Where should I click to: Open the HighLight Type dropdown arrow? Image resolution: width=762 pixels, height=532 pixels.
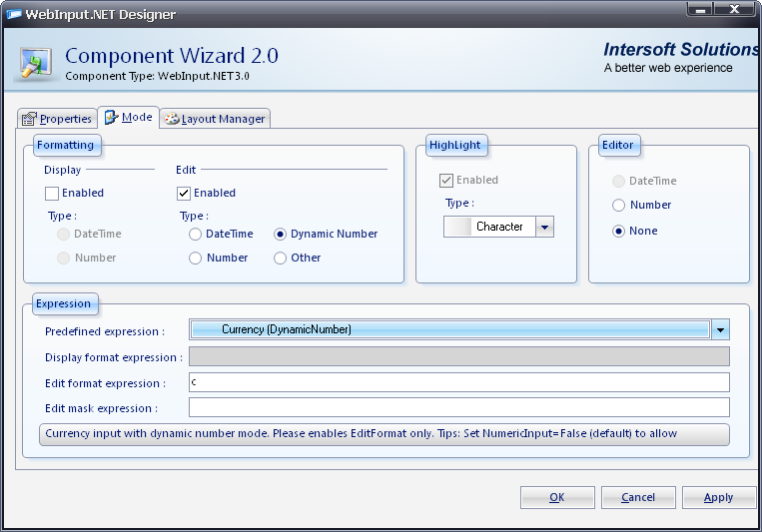[x=544, y=228]
